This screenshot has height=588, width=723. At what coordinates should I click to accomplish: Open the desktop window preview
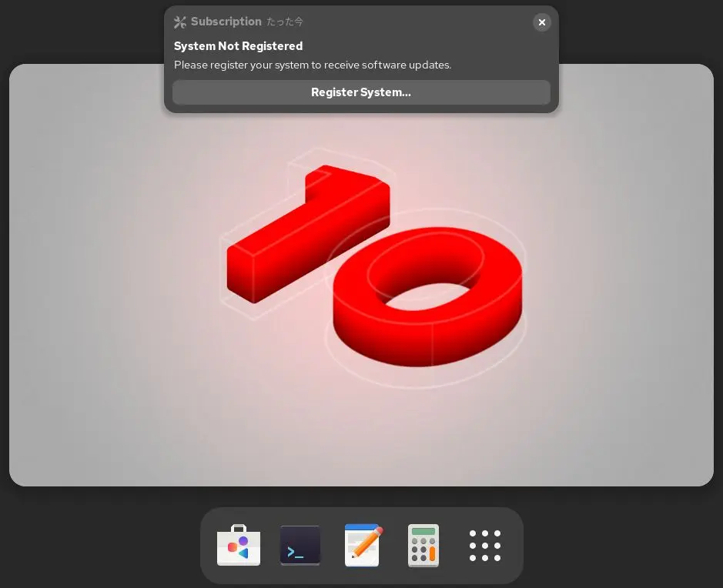[x=361, y=308]
